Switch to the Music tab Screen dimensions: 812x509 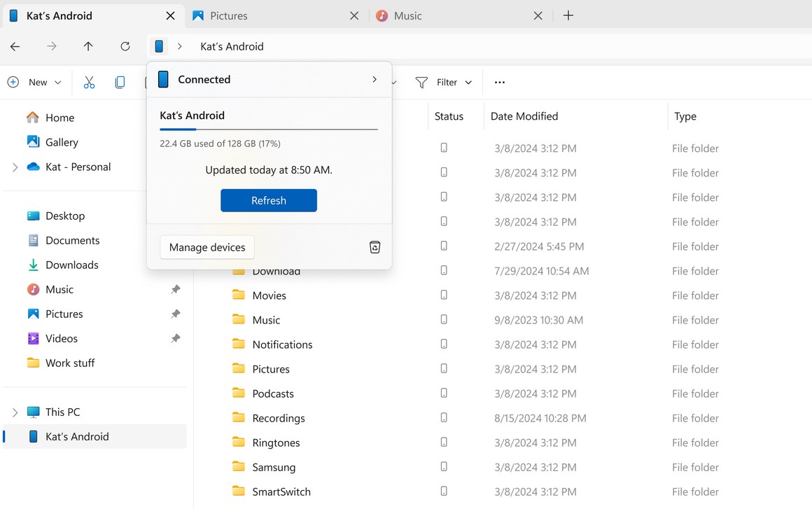[407, 16]
